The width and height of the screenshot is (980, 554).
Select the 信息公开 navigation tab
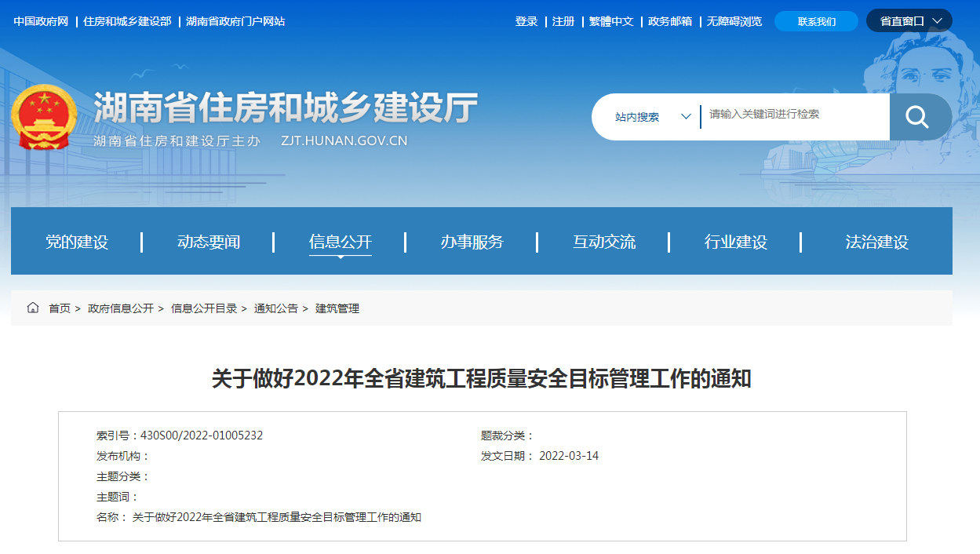click(341, 242)
